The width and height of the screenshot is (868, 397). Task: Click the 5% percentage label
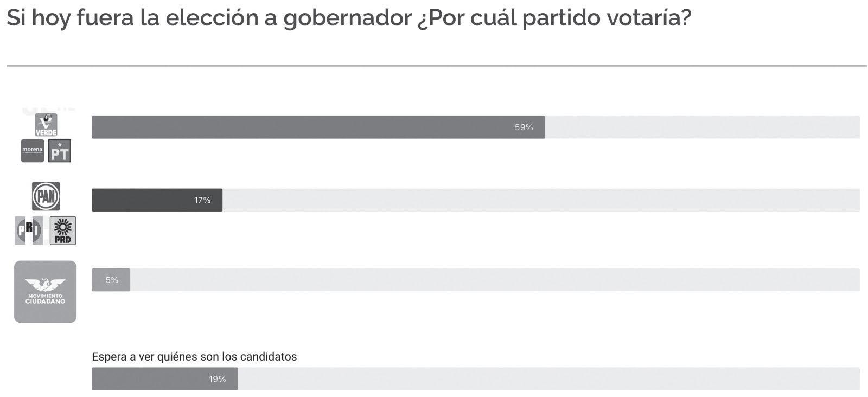pyautogui.click(x=112, y=280)
